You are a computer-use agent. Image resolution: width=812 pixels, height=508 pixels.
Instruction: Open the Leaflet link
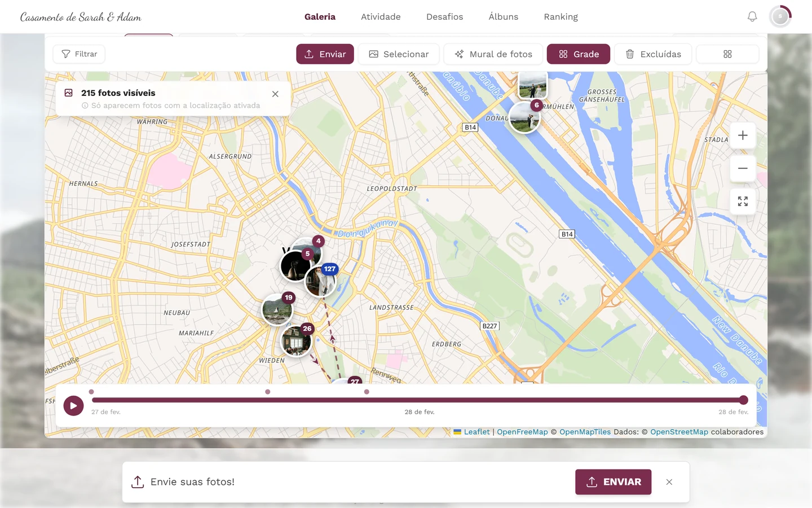click(476, 432)
